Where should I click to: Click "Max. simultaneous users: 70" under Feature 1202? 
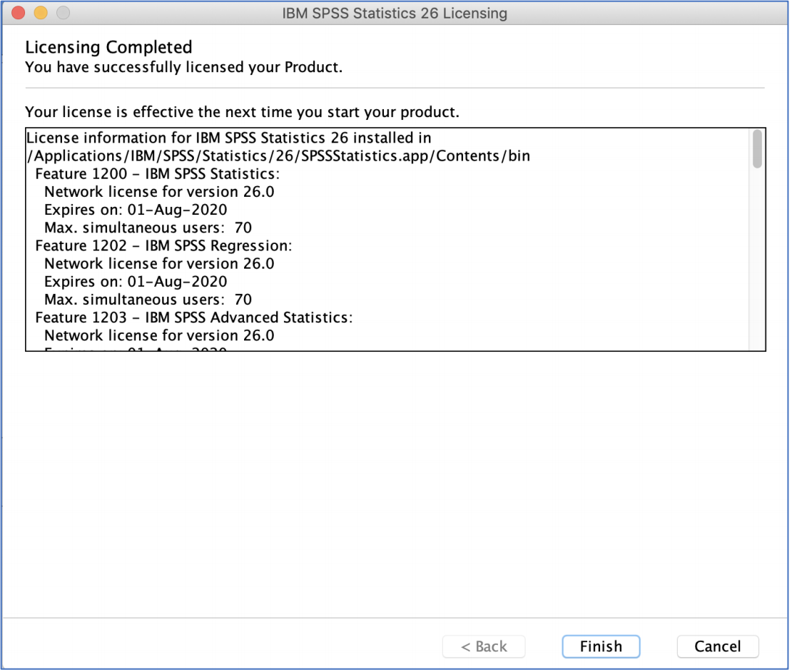[148, 300]
